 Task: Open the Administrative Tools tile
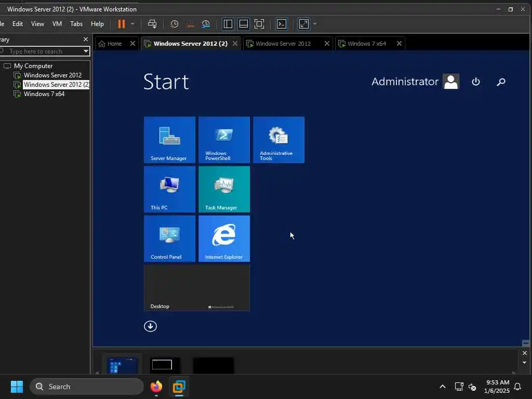coord(279,140)
